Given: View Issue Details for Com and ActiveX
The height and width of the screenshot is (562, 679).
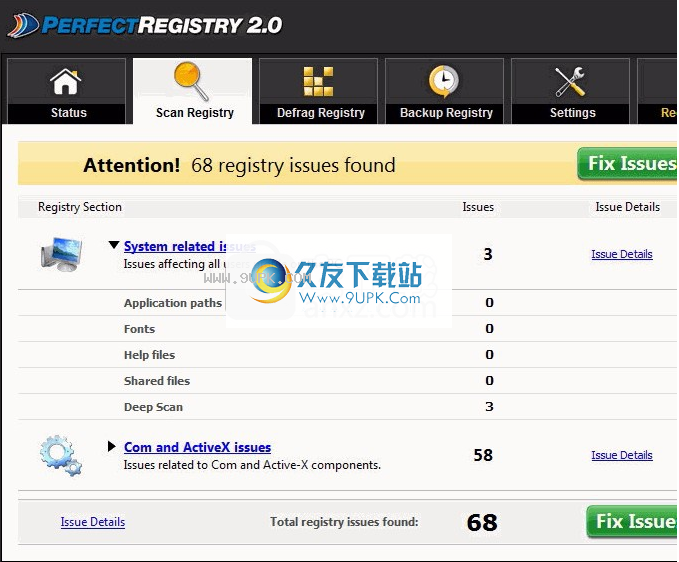Looking at the screenshot, I should pyautogui.click(x=622, y=455).
